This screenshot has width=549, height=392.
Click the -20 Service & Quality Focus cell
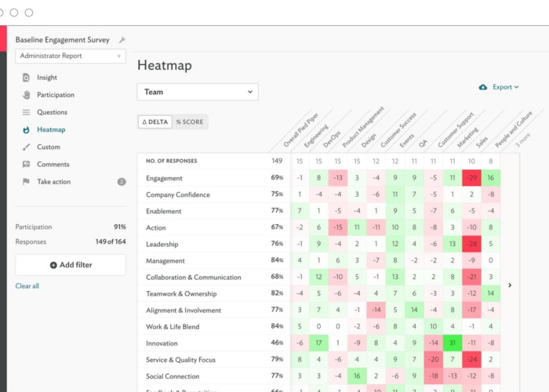[433, 359]
